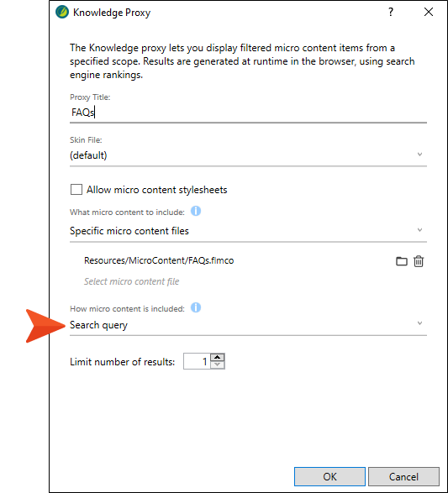Click the Knowledge Proxy logo in the title bar
This screenshot has height=493, width=448.
coord(62,12)
